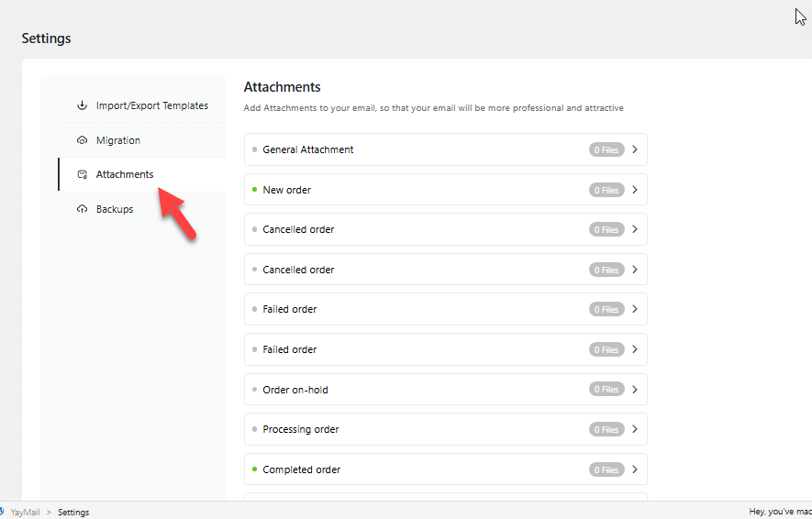Click green status dot beside New order
812x519 pixels.
coord(254,190)
